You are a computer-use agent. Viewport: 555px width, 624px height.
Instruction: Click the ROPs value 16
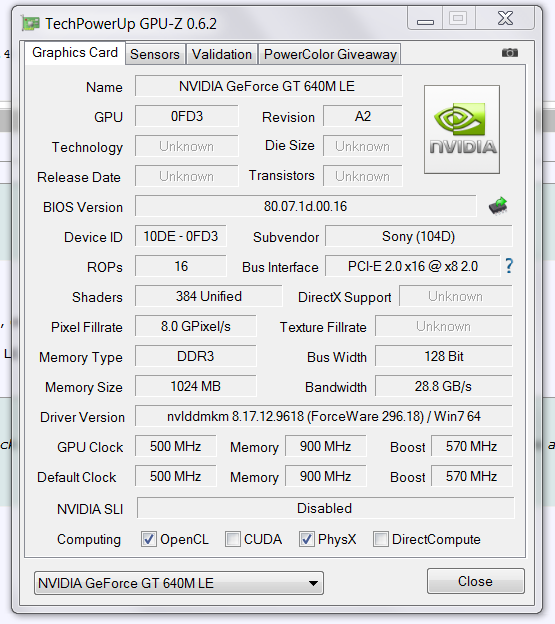181,266
